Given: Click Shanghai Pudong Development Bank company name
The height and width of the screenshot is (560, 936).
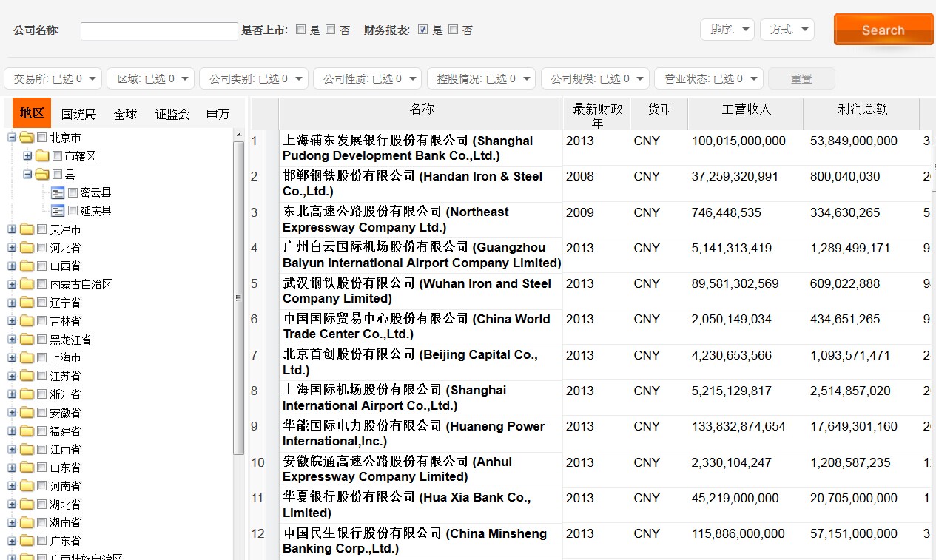Looking at the screenshot, I should click(407, 148).
